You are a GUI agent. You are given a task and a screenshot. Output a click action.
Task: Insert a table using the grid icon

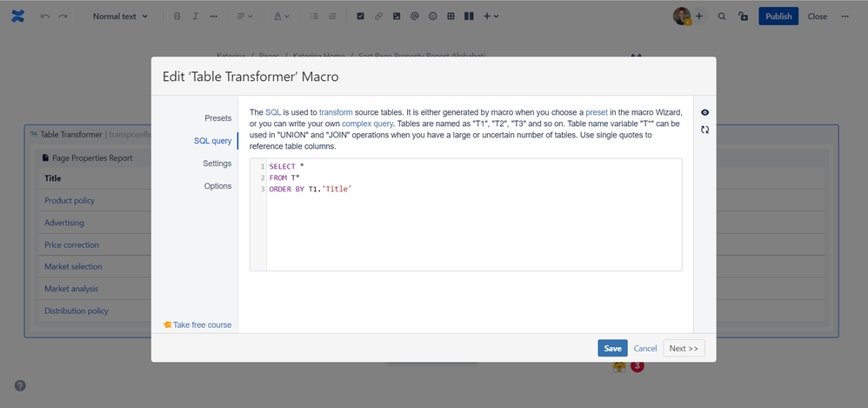coord(451,17)
